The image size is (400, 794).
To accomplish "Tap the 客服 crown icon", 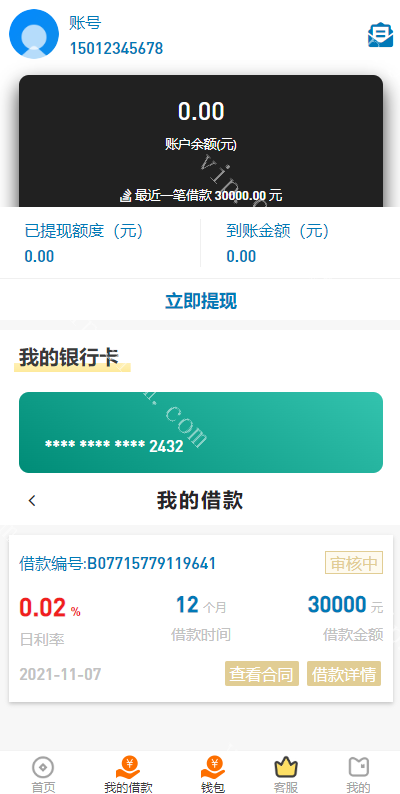I will coord(286,768).
